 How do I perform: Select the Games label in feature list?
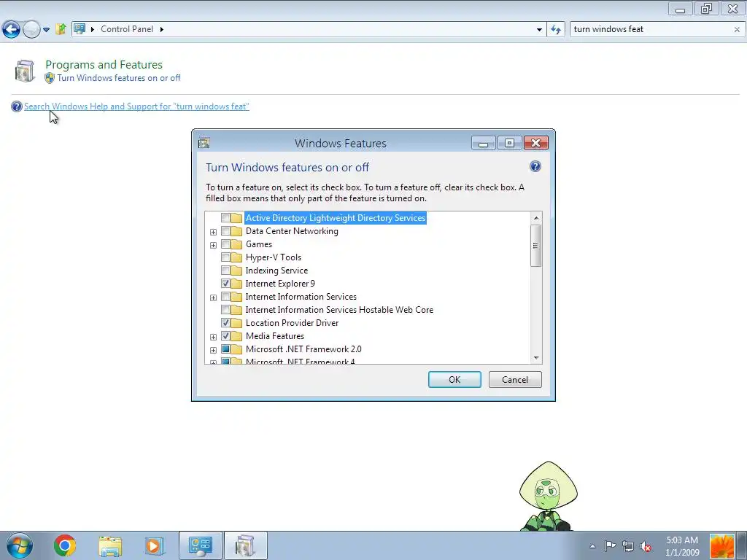(x=259, y=244)
